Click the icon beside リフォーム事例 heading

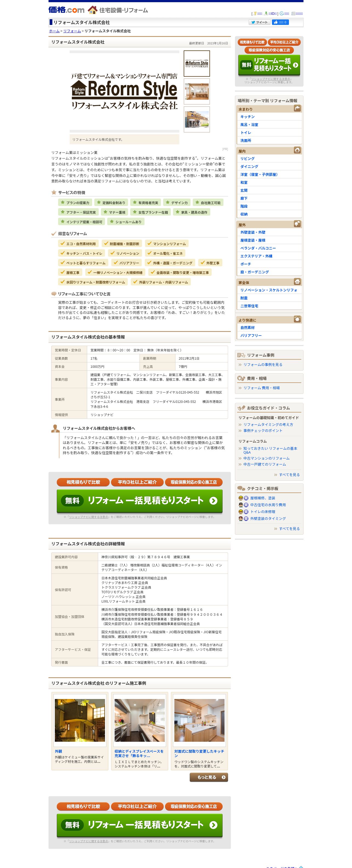[x=241, y=355]
